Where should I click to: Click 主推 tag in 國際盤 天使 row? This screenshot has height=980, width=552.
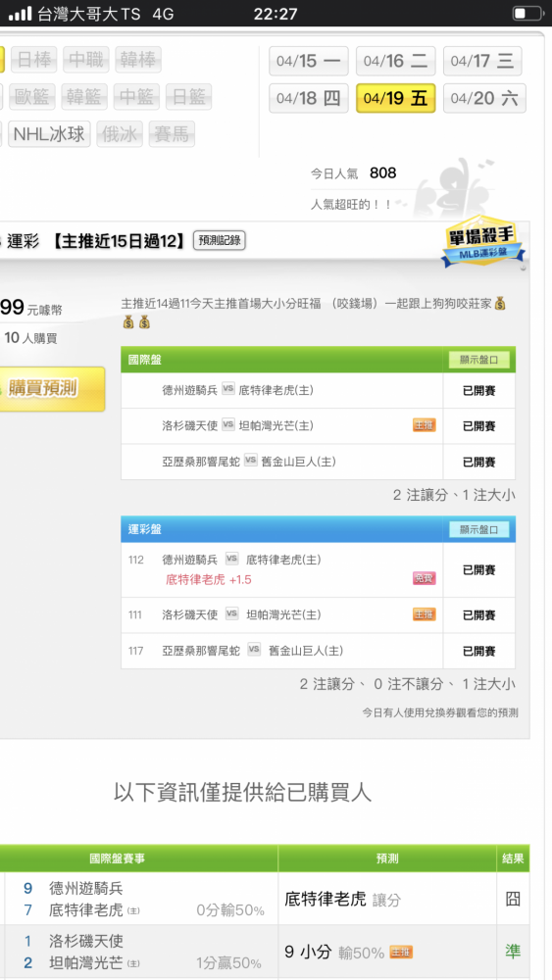(x=425, y=425)
